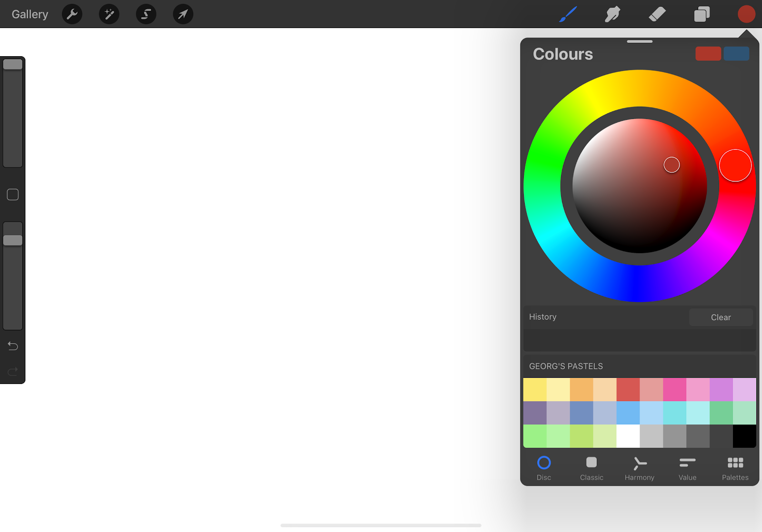Pick the light pink pastel swatch
Image resolution: width=762 pixels, height=532 pixels.
(x=698, y=390)
